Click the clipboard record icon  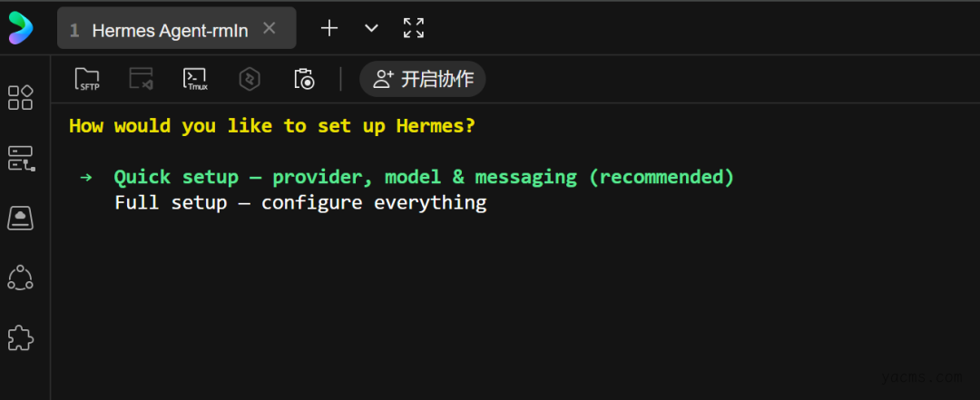304,79
